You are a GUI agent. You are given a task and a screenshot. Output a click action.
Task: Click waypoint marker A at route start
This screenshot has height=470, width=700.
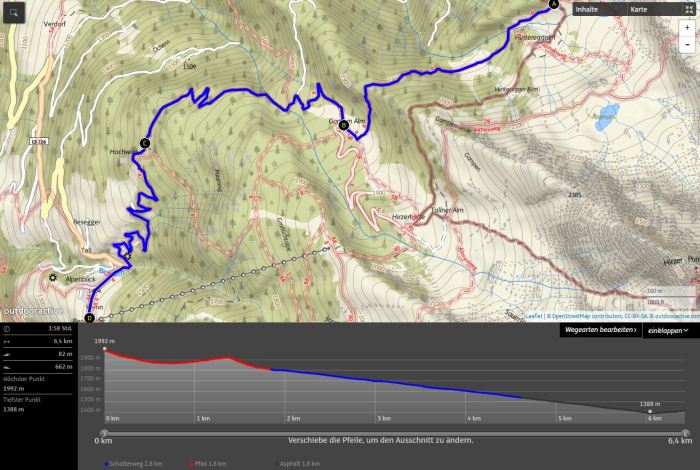[x=553, y=4]
